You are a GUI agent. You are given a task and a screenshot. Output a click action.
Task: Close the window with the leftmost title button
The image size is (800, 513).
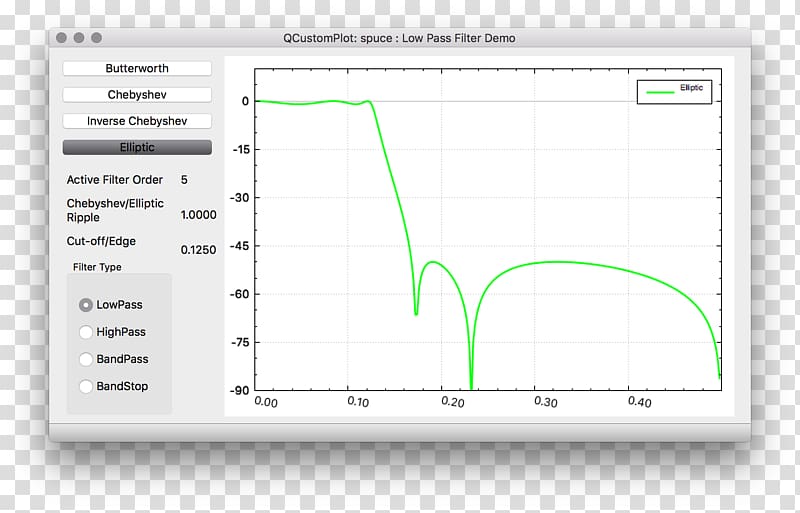(61, 38)
